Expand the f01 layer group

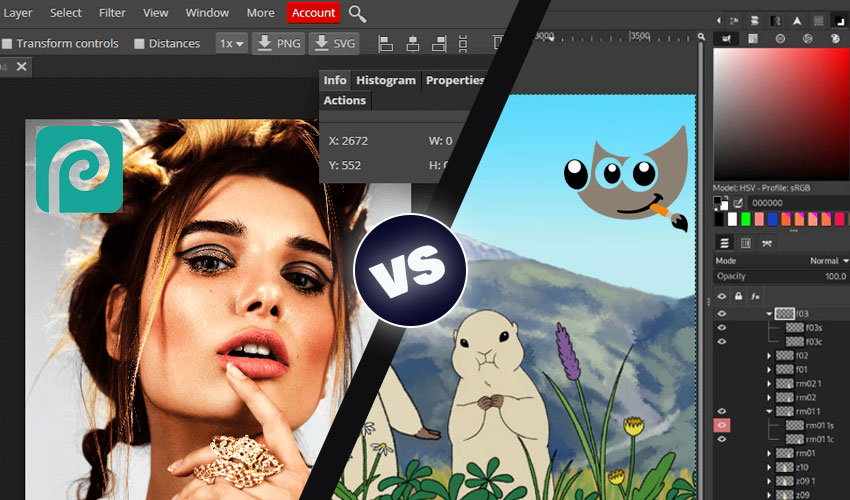pos(769,370)
